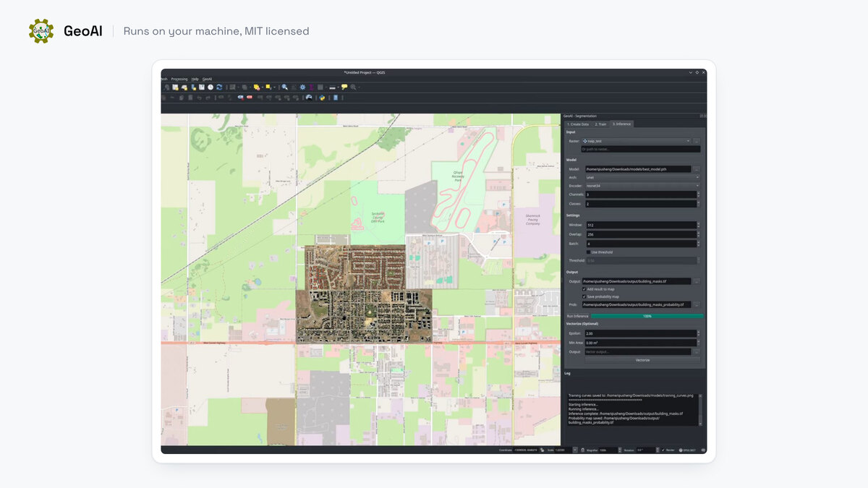Click the Vector output path field

click(x=637, y=351)
